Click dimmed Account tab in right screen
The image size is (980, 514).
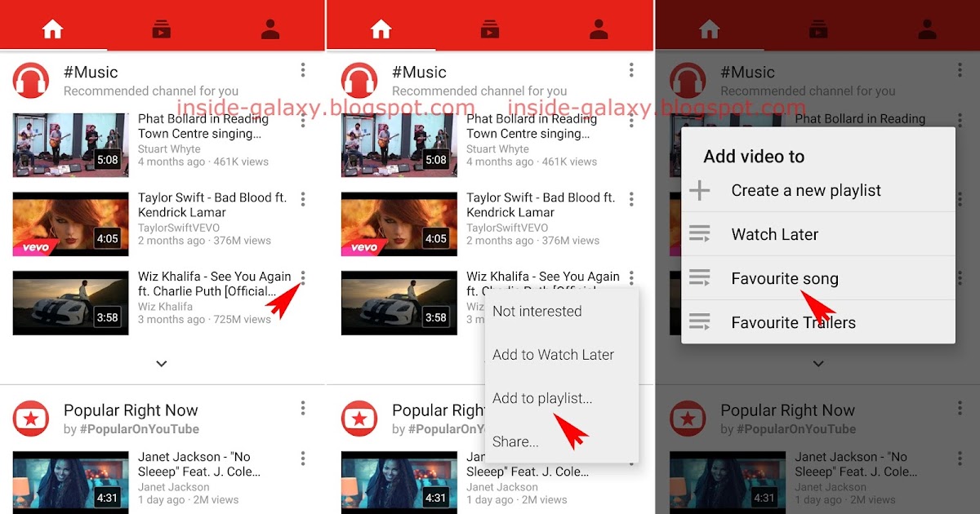click(x=927, y=29)
